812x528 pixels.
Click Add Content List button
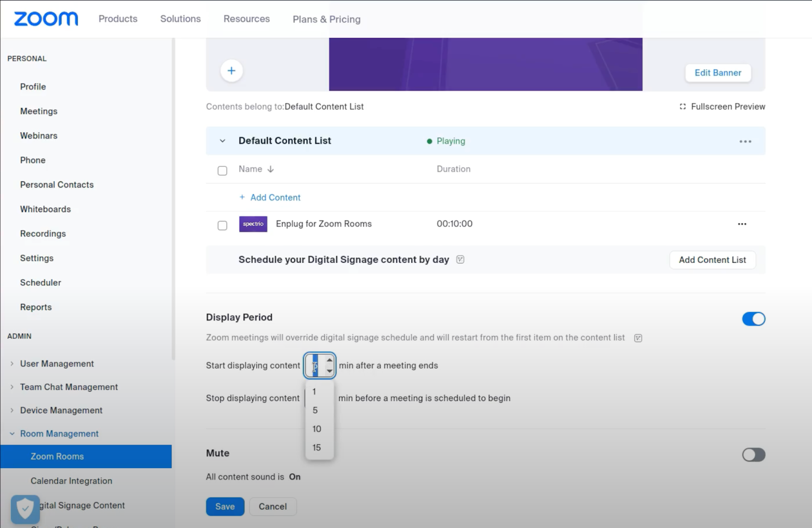713,260
